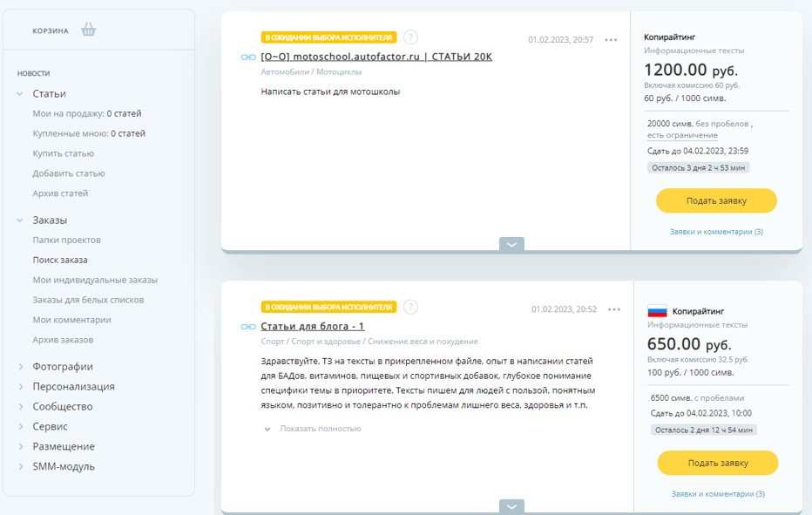Viewport: 812px width, 515px height.
Task: Collapse the Заказы sidebar section
Action: tap(20, 220)
